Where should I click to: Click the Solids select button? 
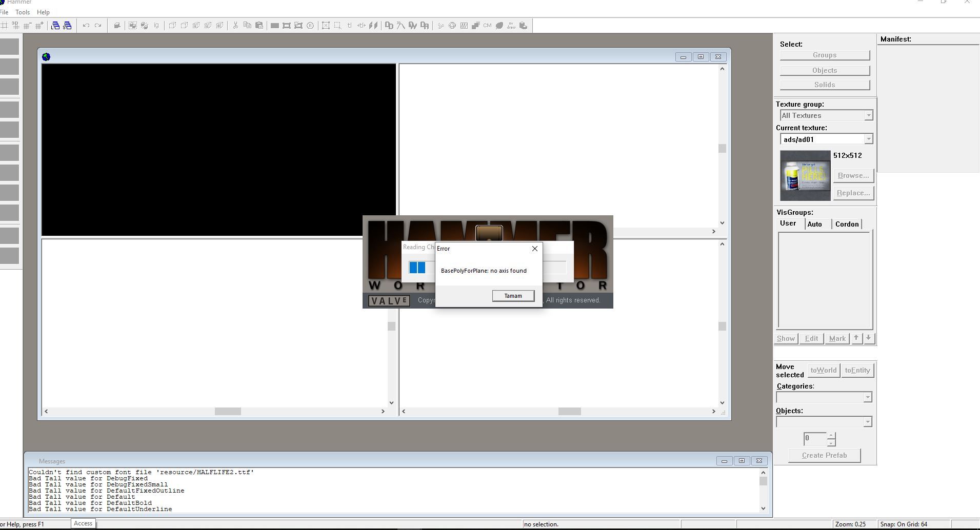[825, 85]
